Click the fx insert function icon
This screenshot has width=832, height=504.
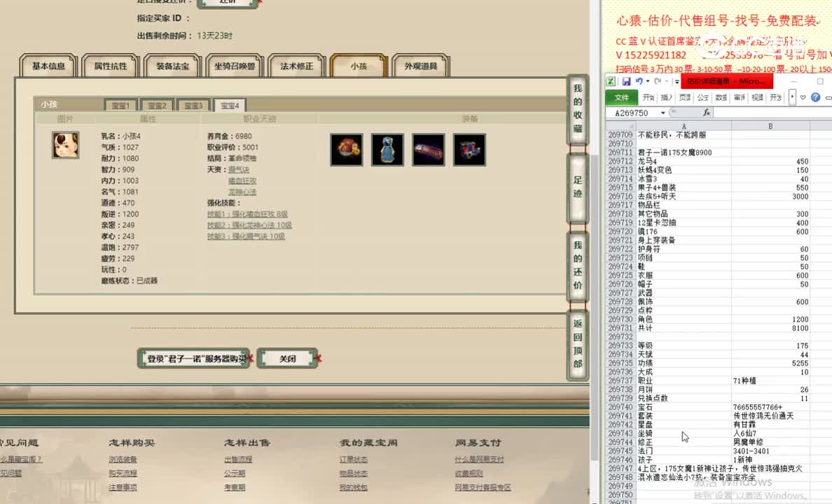click(706, 113)
